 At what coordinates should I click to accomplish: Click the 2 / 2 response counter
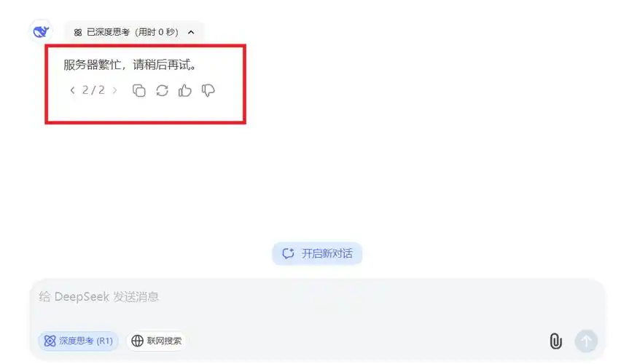pyautogui.click(x=93, y=90)
